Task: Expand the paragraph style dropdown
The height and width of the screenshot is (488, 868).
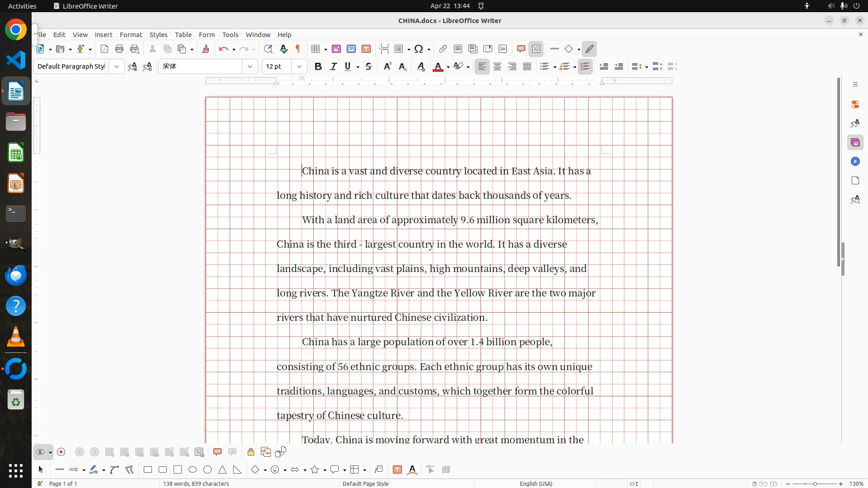Action: (117, 67)
